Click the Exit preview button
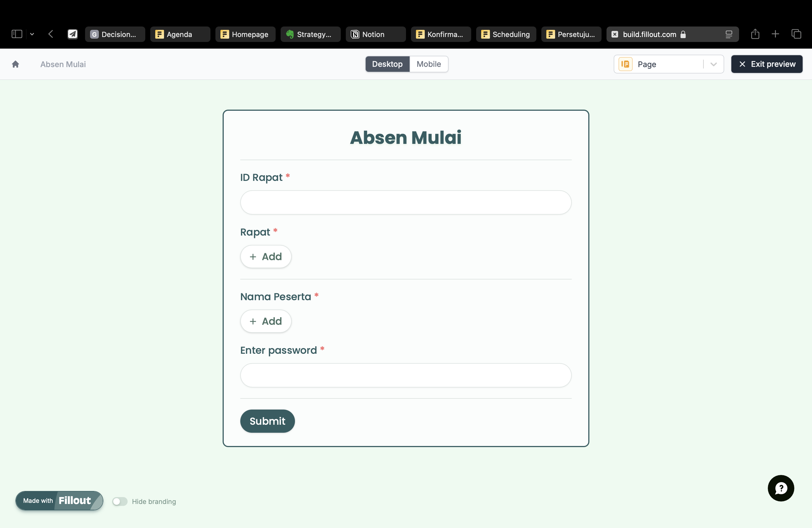The image size is (812, 528). tap(767, 64)
